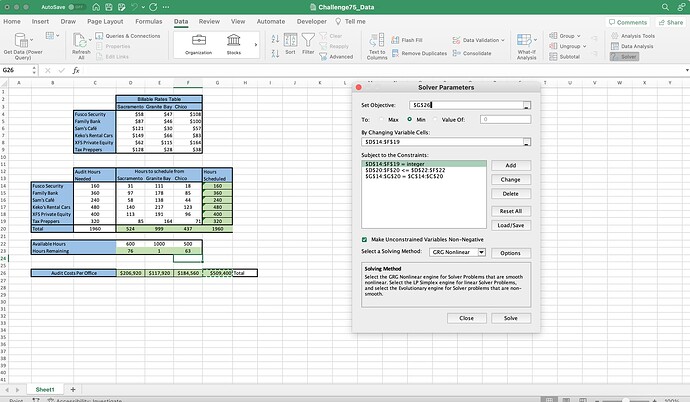This screenshot has height=402, width=690.
Task: Click the Share button
Action: [671, 22]
